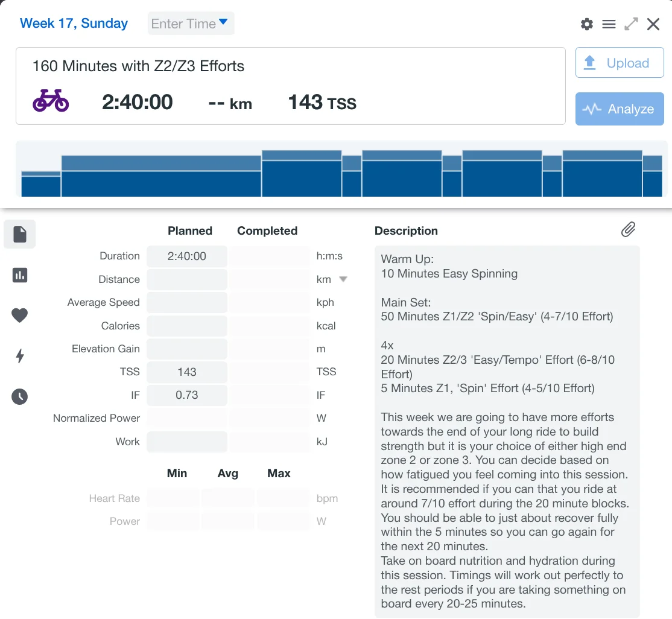Click the Completed column header
This screenshot has width=672, height=619.
(267, 230)
